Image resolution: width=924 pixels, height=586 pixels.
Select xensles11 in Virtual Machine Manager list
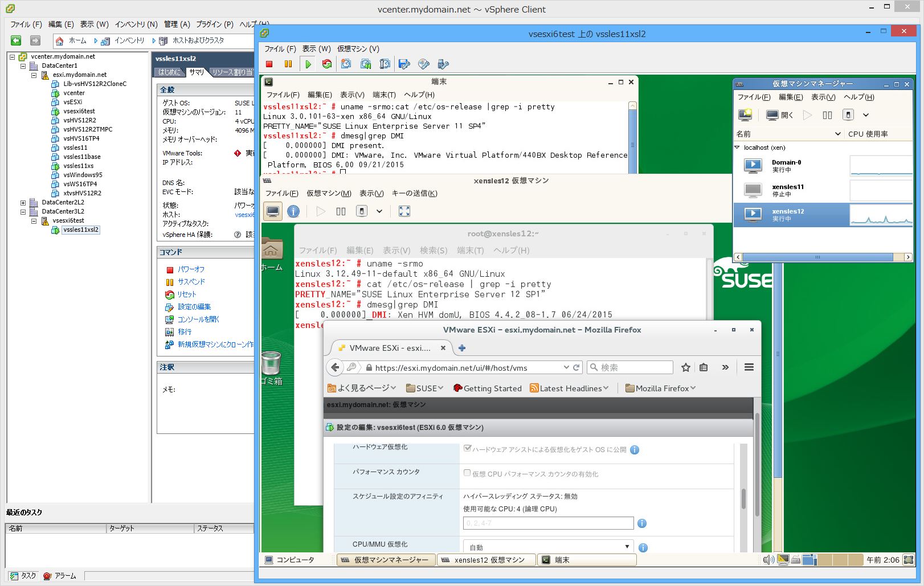823,190
